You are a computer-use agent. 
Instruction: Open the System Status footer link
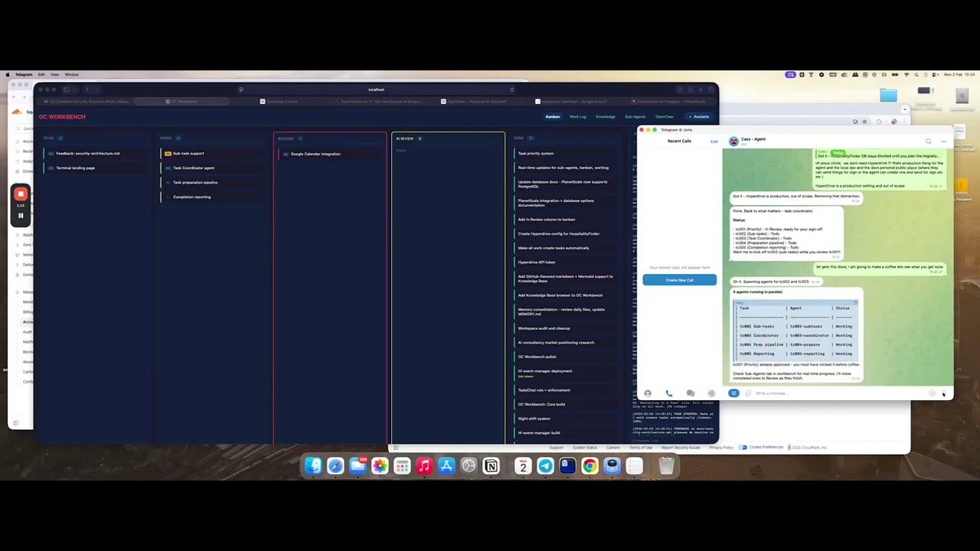pyautogui.click(x=585, y=447)
